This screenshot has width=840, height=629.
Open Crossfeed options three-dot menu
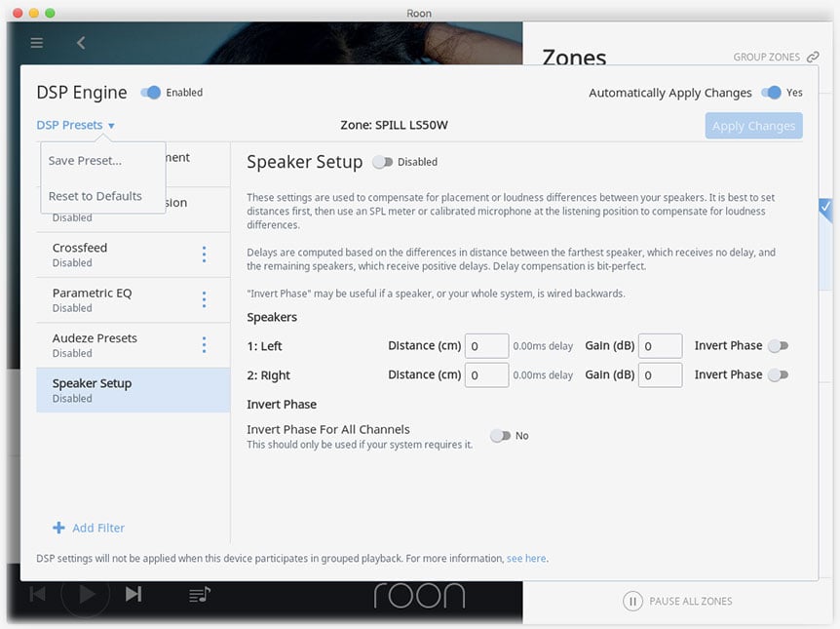coord(204,255)
